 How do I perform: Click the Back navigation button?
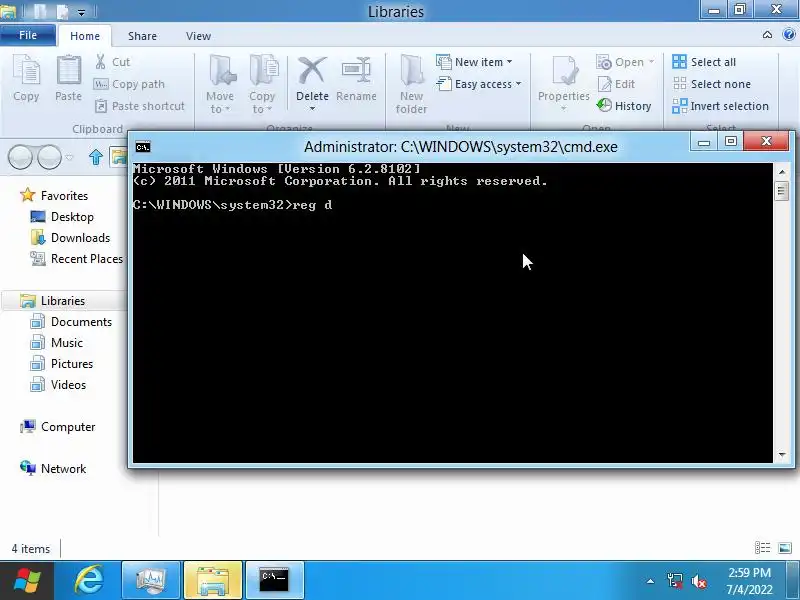20,157
